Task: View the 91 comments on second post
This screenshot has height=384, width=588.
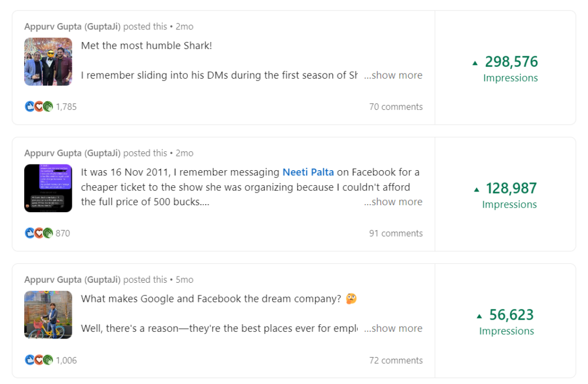Action: point(396,233)
